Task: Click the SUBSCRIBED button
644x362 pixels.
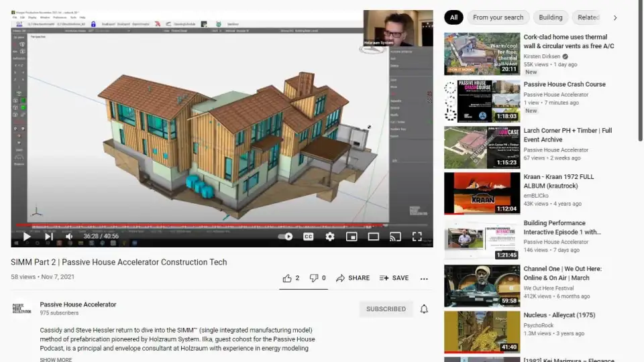Action: point(386,309)
